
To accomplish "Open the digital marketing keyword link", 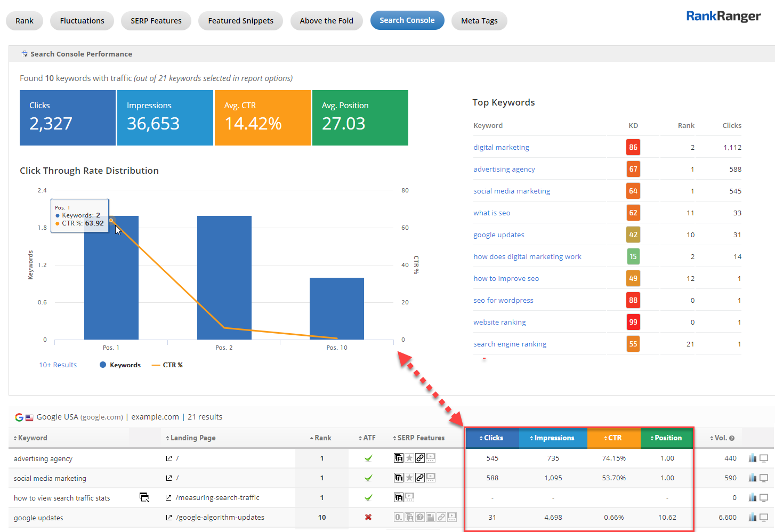I will [x=501, y=148].
